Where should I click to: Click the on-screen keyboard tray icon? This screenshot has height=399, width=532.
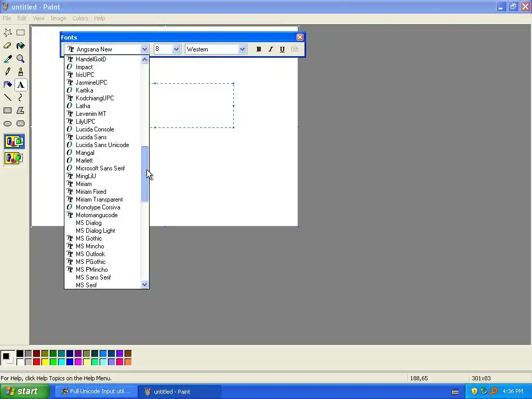455,392
